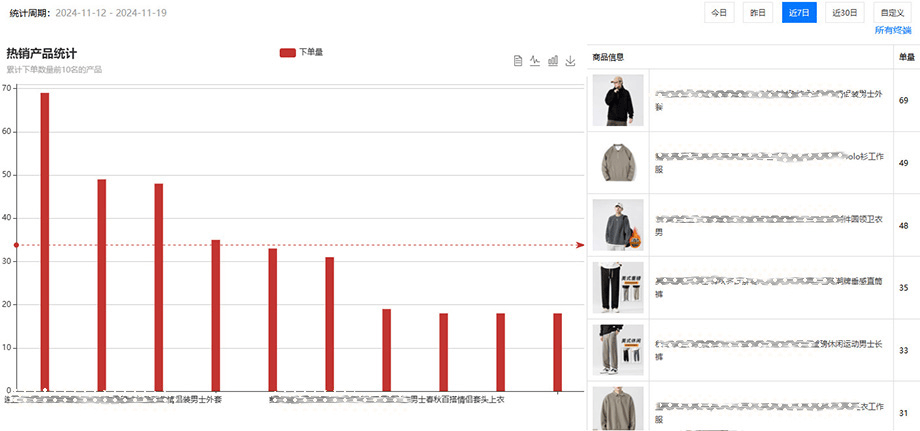The width and height of the screenshot is (920, 431).
Task: Open data view icon in chart toolbox
Action: click(x=518, y=61)
